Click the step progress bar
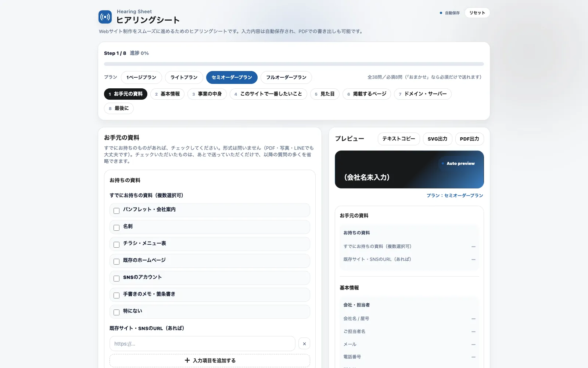This screenshot has width=588, height=368. tap(294, 64)
